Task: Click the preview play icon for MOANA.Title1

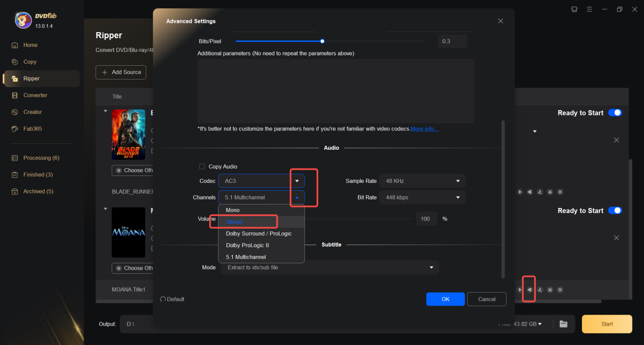Action: [x=520, y=290]
